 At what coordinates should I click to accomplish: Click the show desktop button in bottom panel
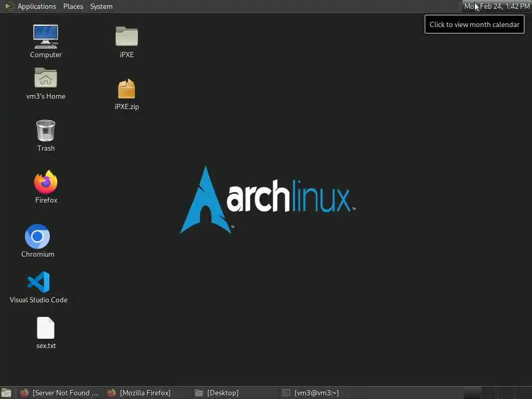point(6,393)
